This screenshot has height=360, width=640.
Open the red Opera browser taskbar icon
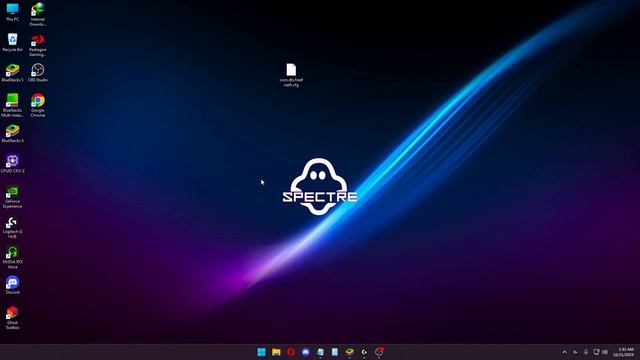pyautogui.click(x=291, y=352)
